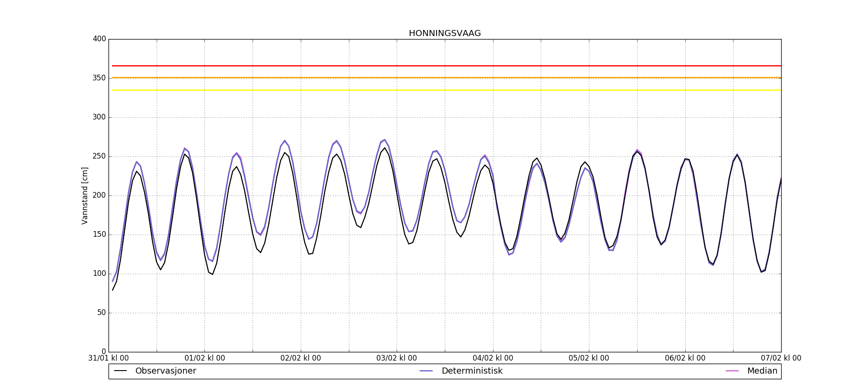Click the HONNINGSVAAG chart title
868x391 pixels.
444,33
